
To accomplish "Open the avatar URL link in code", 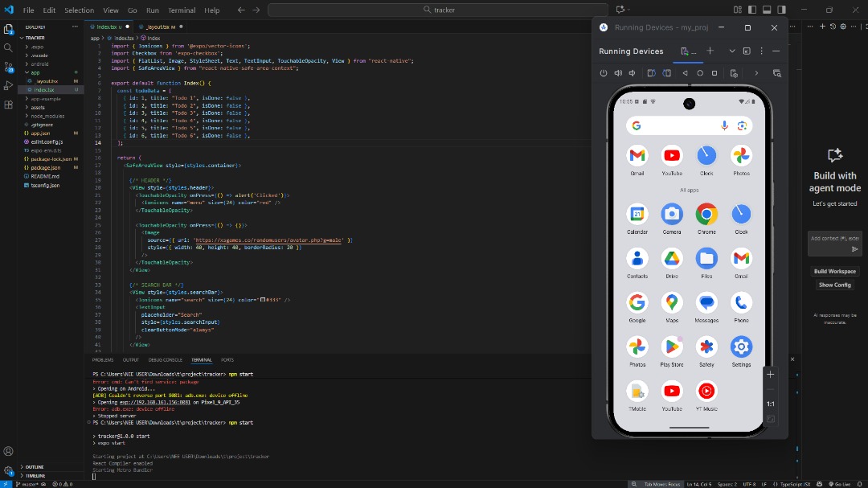I will 268,240.
